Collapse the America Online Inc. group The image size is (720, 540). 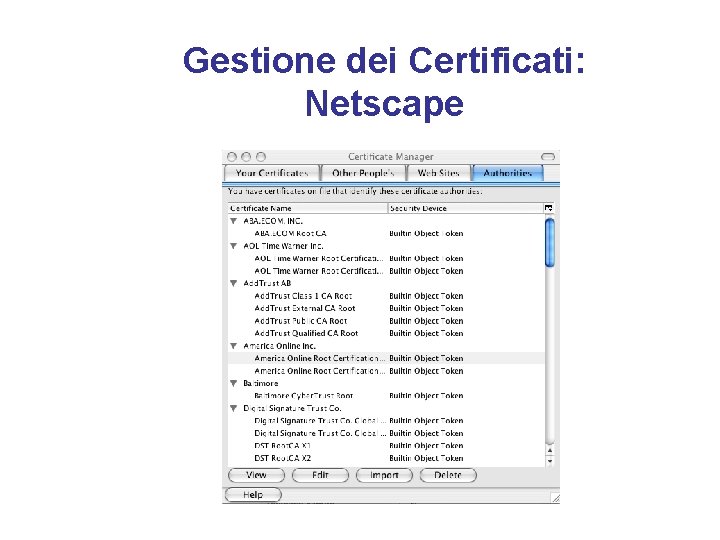click(233, 346)
